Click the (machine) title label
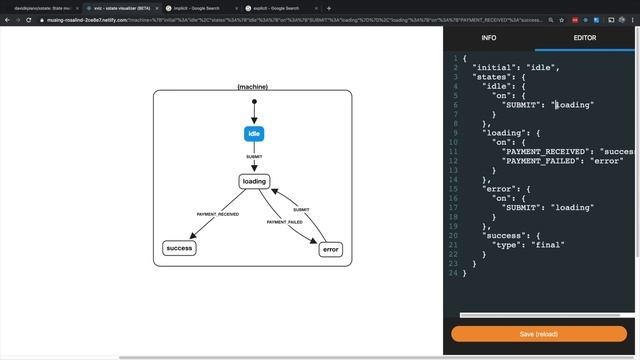The height and width of the screenshot is (360, 640). coord(253,87)
